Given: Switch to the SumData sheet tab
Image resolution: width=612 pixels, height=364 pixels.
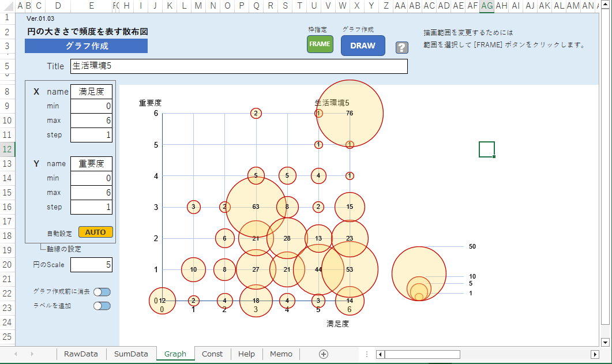Looking at the screenshot, I should (x=131, y=354).
